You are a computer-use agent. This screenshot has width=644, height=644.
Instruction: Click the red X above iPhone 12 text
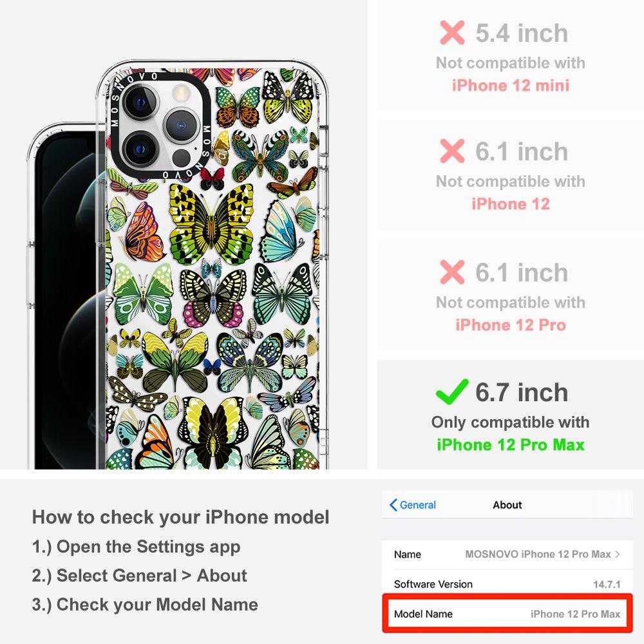[452, 151]
